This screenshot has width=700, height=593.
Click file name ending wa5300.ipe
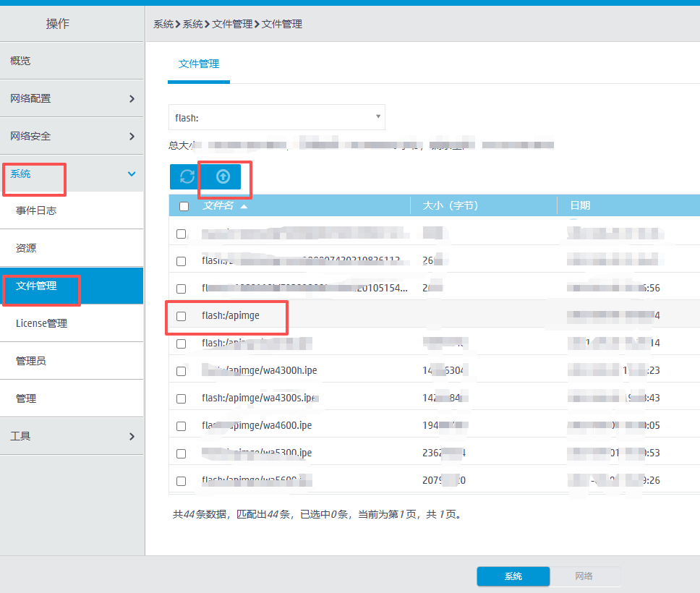click(257, 453)
